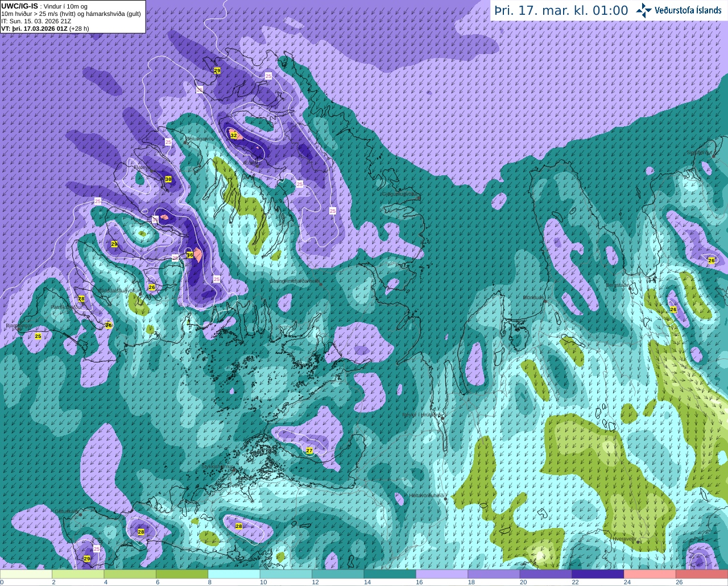Click the legend scale number 22
The width and height of the screenshot is (728, 586).
pos(575,582)
